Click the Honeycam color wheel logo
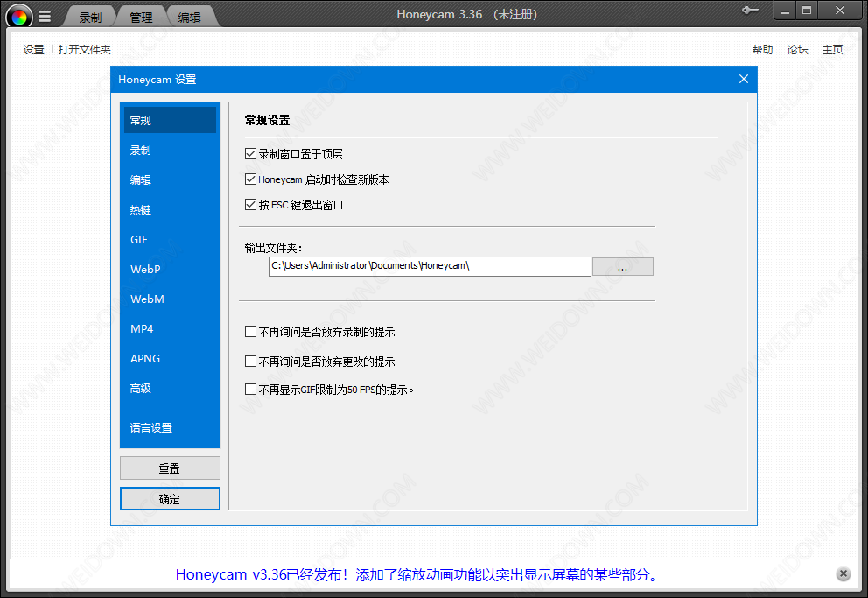The height and width of the screenshot is (598, 868). click(x=19, y=17)
